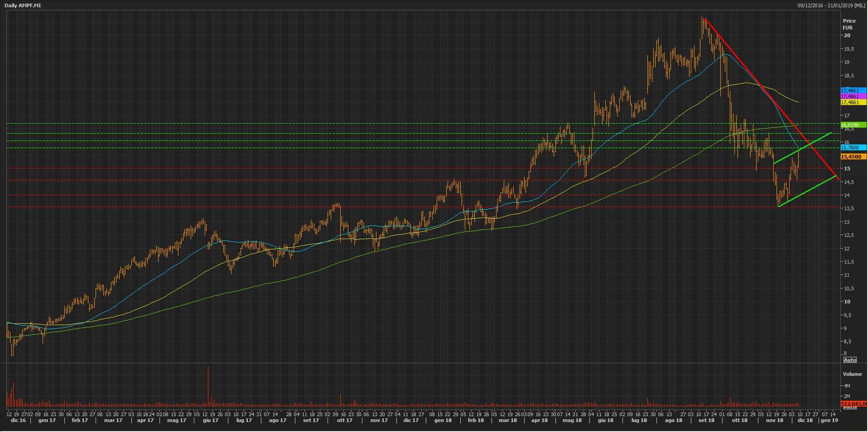Select the blue 17,4861 value tag

(853, 91)
